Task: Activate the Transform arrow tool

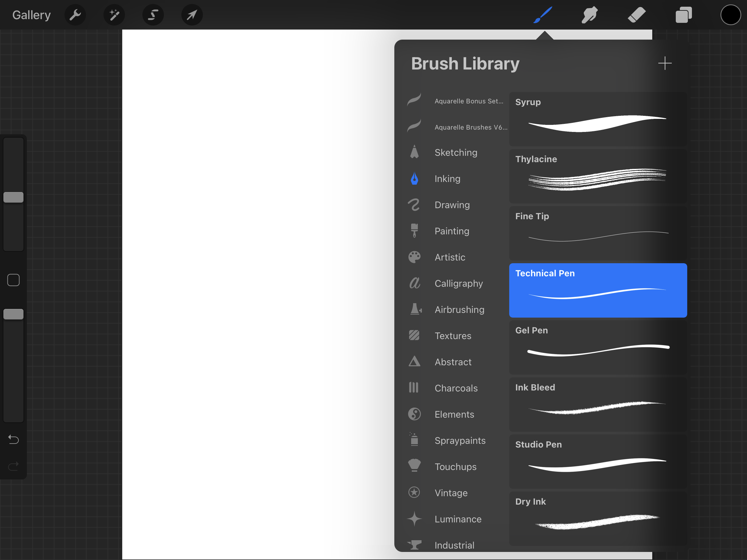Action: pos(192,15)
